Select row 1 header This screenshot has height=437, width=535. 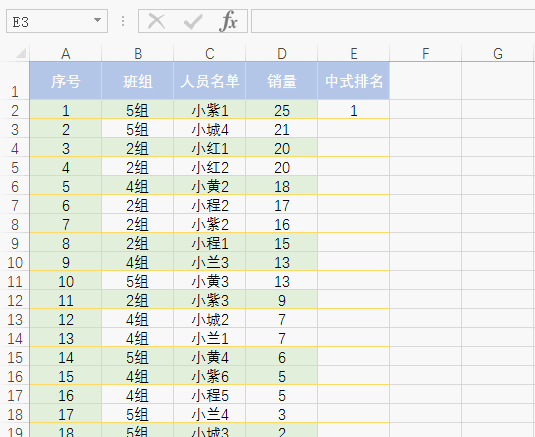tap(15, 81)
